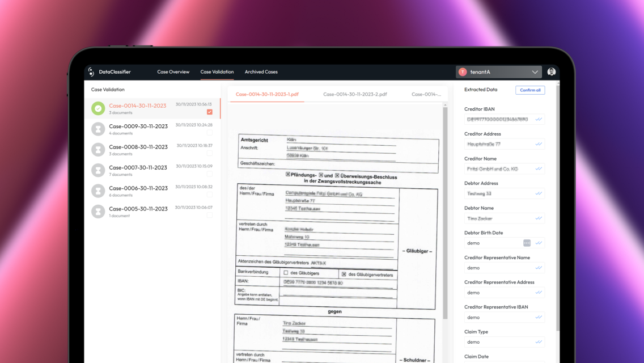Screen dimensions: 644x363
Task: Confirm the Creditor Representative Address checkmark
Action: 539,292
